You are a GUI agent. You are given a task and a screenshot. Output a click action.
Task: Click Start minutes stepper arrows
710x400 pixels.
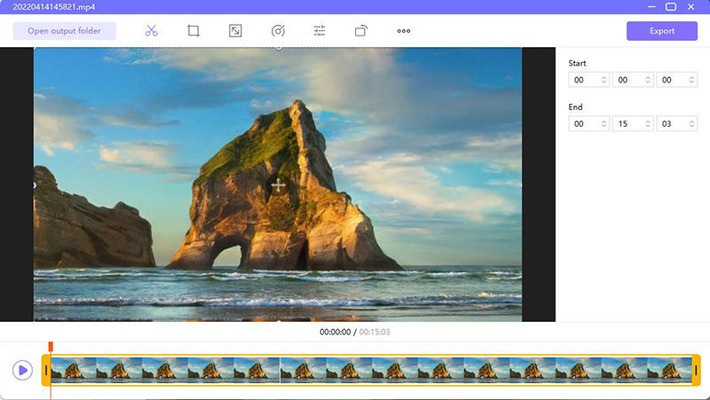tap(646, 80)
